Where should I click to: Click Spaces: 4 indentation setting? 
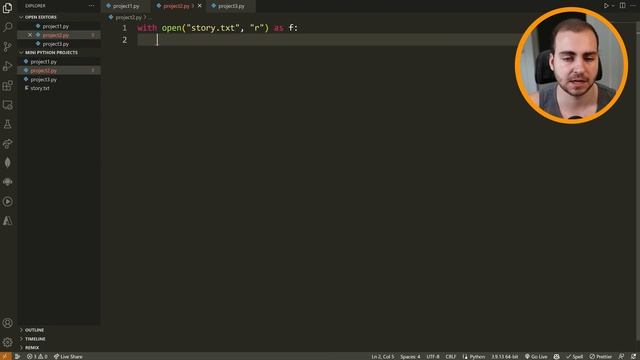click(x=410, y=356)
